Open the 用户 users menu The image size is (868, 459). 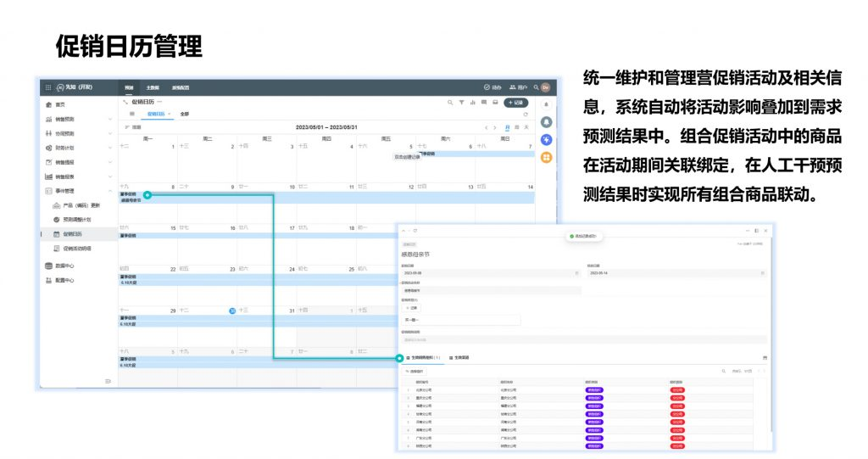519,87
